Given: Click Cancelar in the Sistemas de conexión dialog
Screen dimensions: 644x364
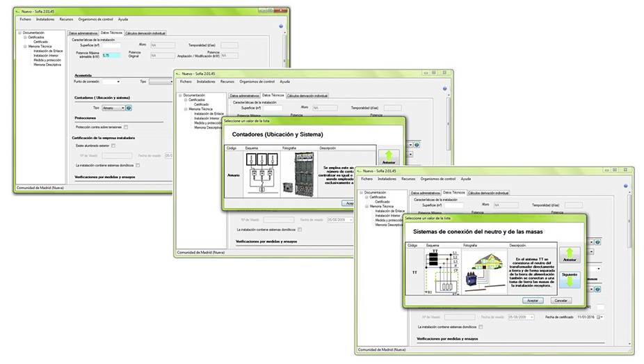Looking at the screenshot, I should 561,301.
